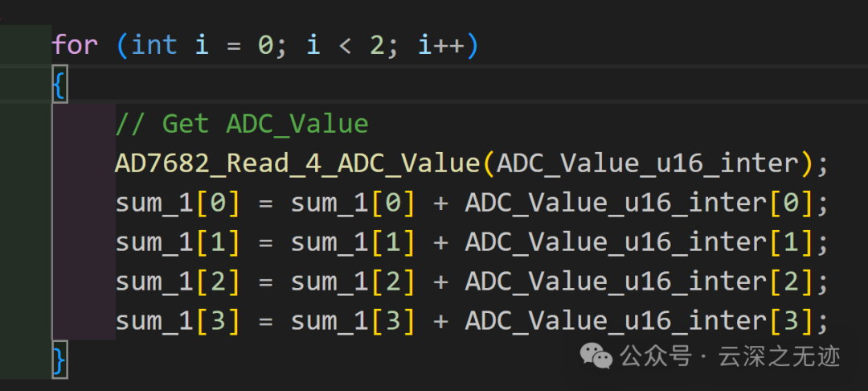Screen dimensions: 868x391
Task: Click ADC_Value_u16_inter[0] at line end
Action: click(x=640, y=204)
